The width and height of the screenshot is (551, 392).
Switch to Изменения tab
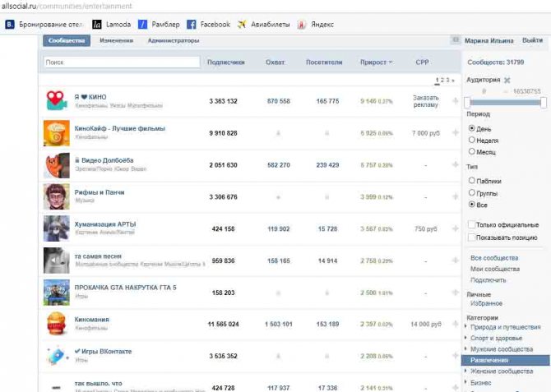(x=116, y=40)
